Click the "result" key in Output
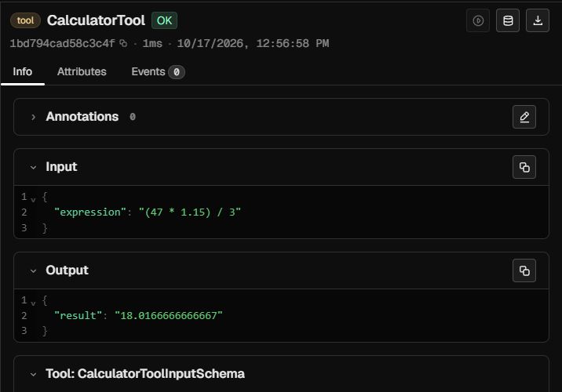The width and height of the screenshot is (562, 392). [78, 315]
